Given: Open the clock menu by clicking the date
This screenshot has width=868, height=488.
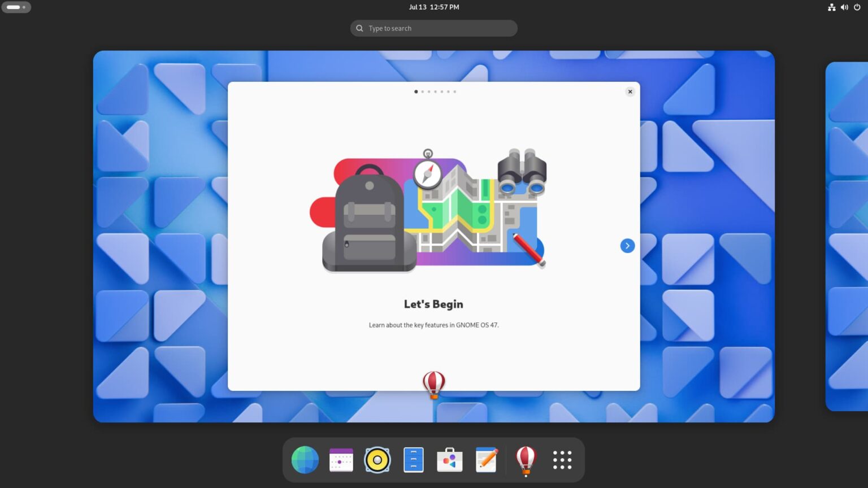Looking at the screenshot, I should [433, 7].
